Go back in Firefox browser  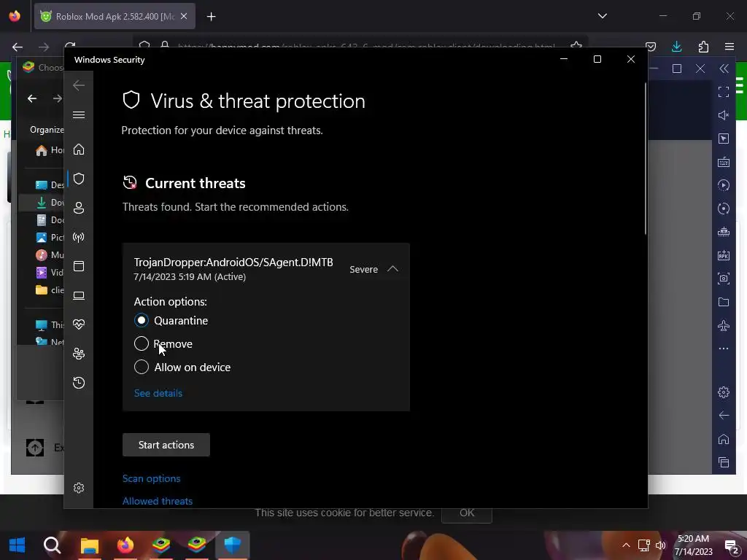click(x=18, y=47)
